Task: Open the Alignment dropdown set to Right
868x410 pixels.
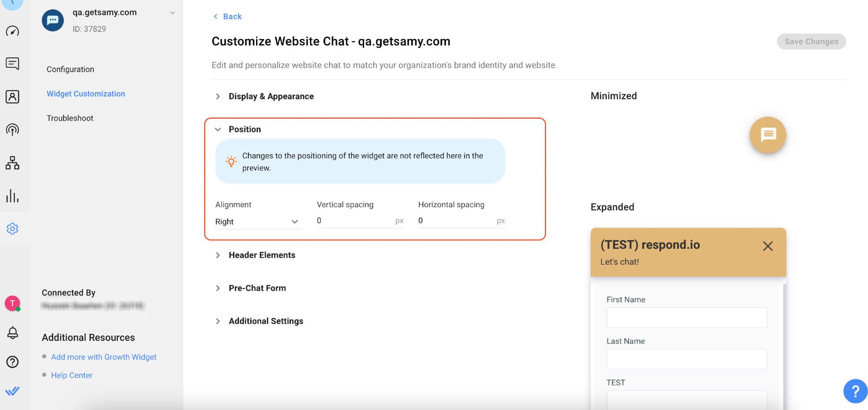Action: [257, 222]
